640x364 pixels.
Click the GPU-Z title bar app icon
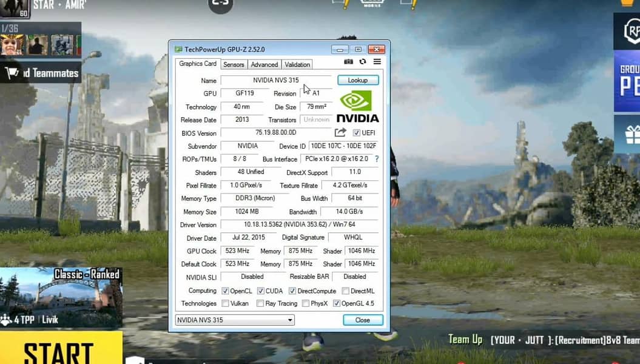click(178, 49)
